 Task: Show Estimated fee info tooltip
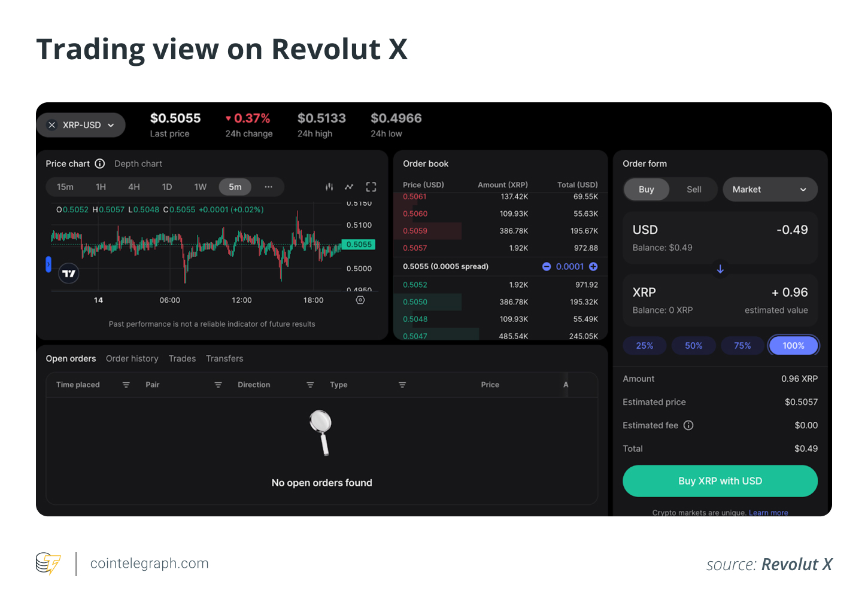click(688, 425)
